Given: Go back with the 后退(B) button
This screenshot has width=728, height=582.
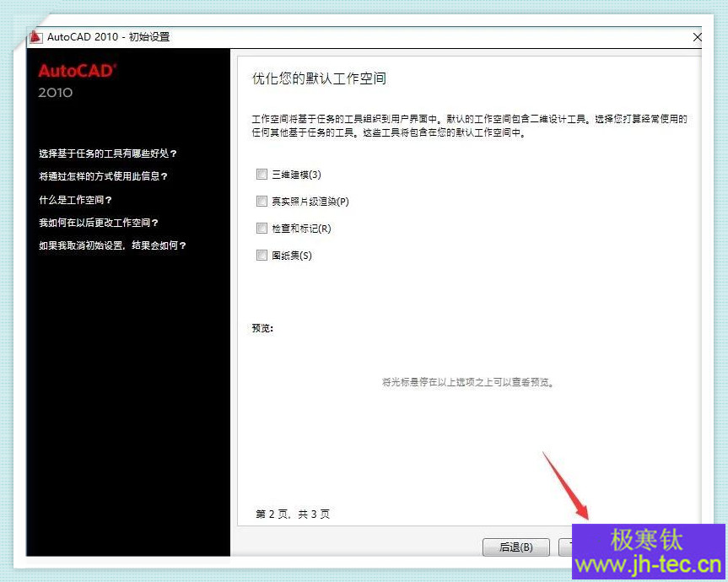Looking at the screenshot, I should (515, 547).
